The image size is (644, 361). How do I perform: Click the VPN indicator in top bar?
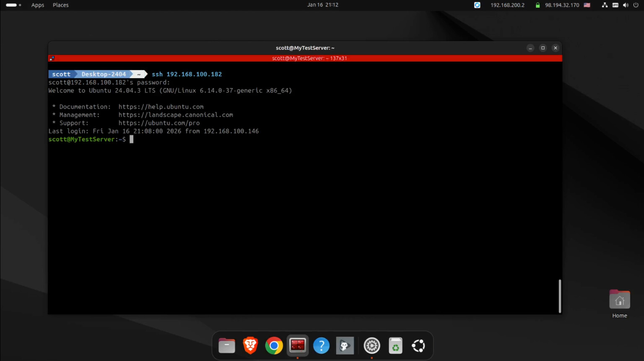[x=615, y=5]
